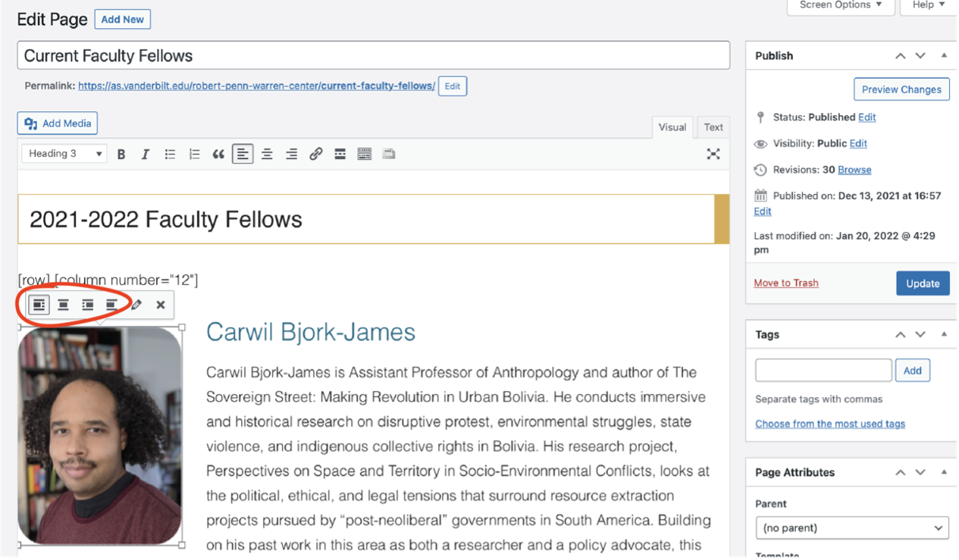Toggle bold formatting in editor toolbar
Screen dimensions: 959x560
[x=121, y=154]
